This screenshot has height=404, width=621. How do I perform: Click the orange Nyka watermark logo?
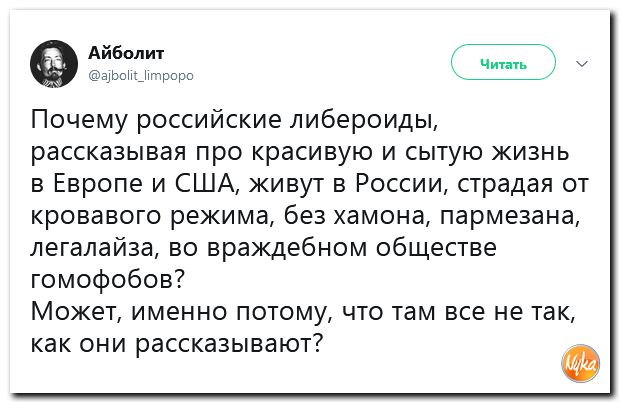pyautogui.click(x=581, y=363)
